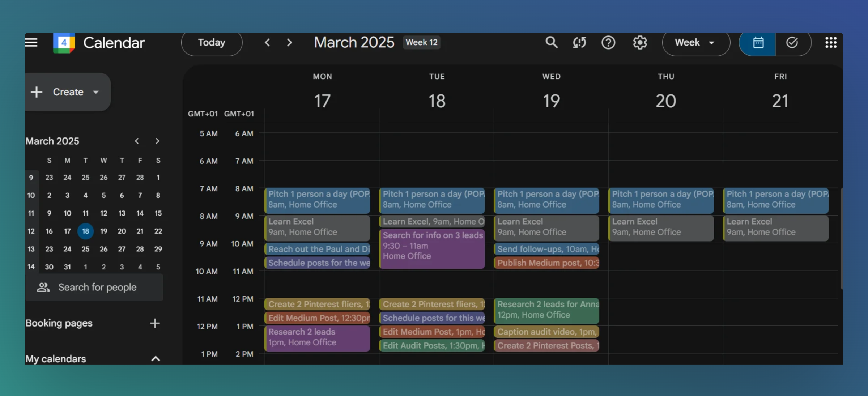Go to next week arrow
This screenshot has height=396, width=868.
289,43
